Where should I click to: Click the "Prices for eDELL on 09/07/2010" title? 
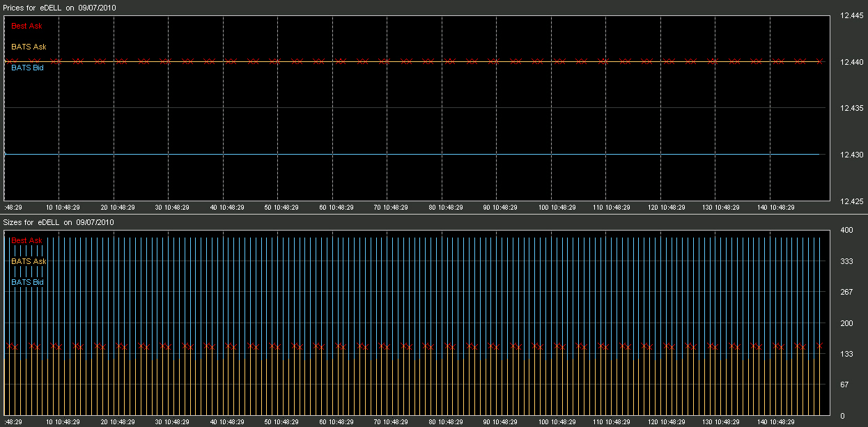(60, 8)
